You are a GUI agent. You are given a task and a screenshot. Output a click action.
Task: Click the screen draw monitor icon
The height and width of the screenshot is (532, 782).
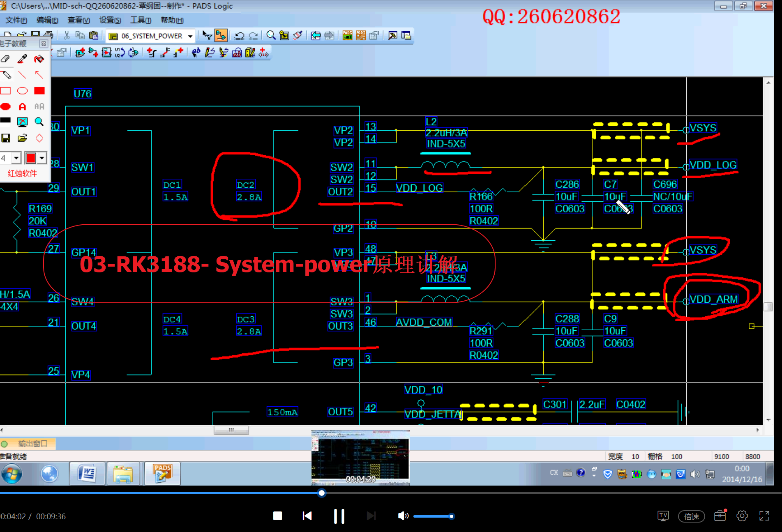click(x=22, y=122)
